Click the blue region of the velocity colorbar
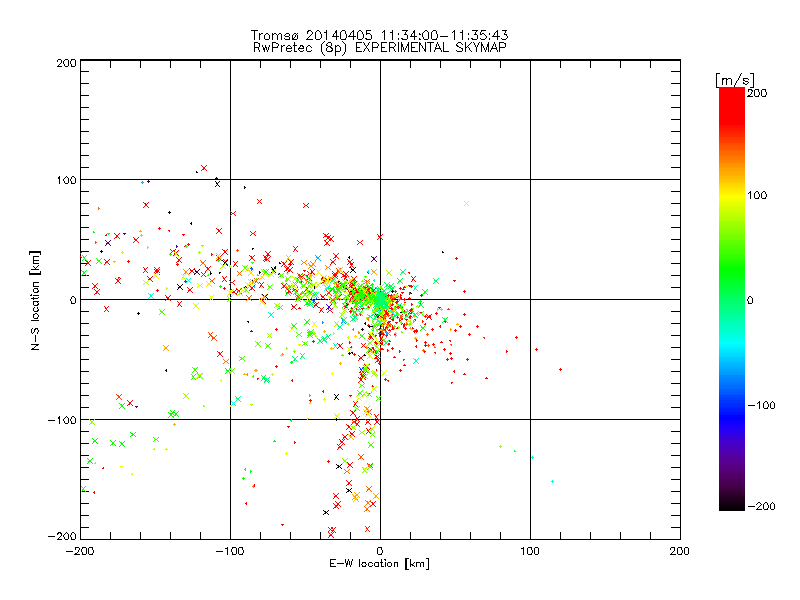The width and height of the screenshot is (800, 600). click(732, 416)
